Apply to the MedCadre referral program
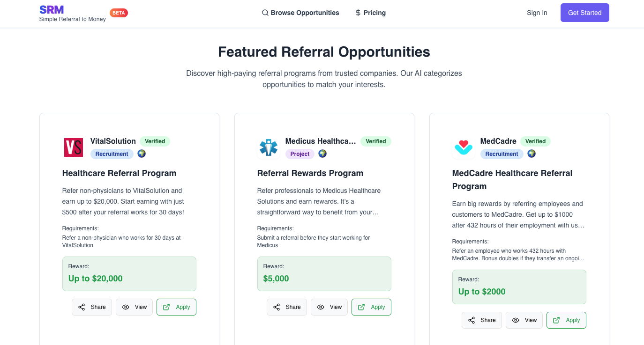Image resolution: width=644 pixels, height=345 pixels. pyautogui.click(x=566, y=320)
